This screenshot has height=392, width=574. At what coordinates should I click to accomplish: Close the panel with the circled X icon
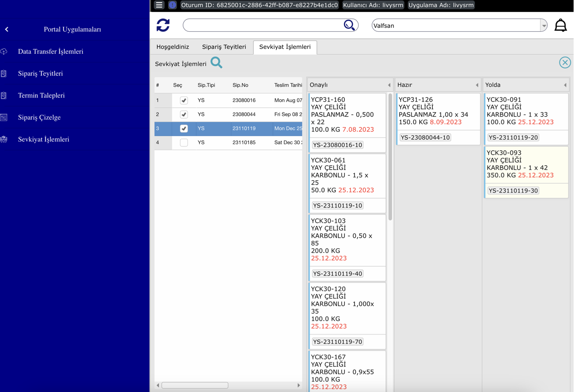565,62
